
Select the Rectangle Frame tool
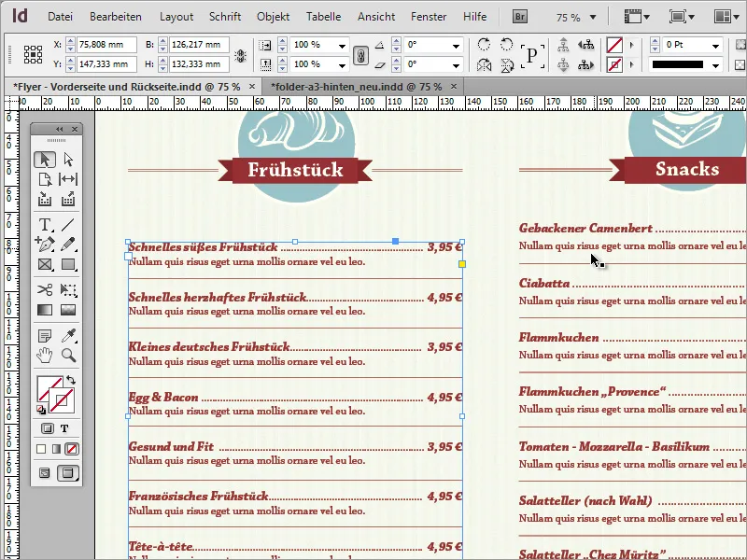[x=45, y=264]
